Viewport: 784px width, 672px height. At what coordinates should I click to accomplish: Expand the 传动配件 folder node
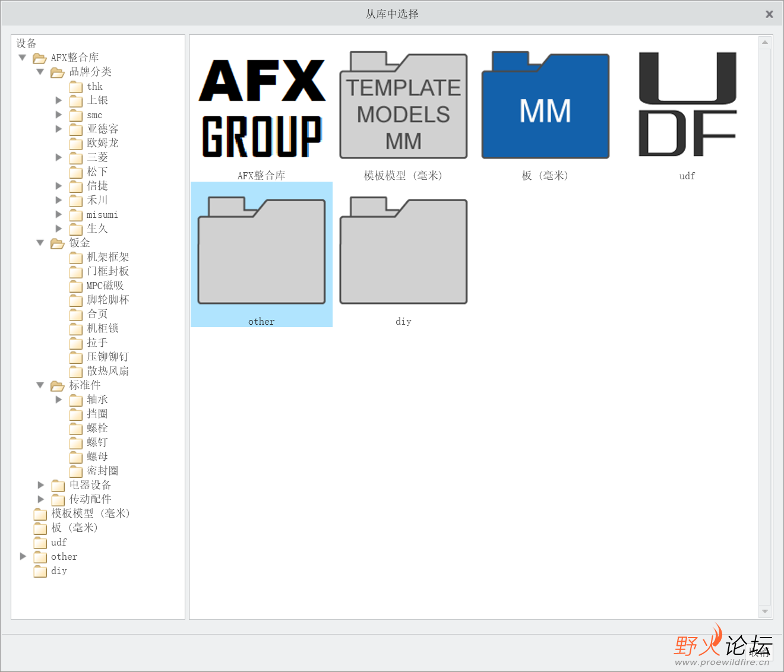40,499
